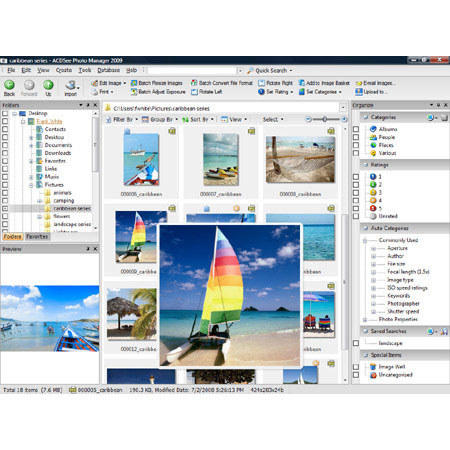Click the Various category icon

coord(373,153)
